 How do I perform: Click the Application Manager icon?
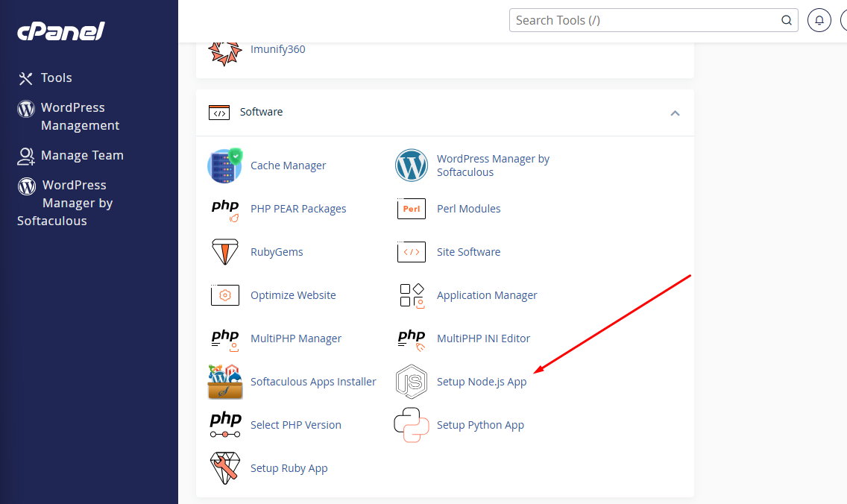(412, 295)
